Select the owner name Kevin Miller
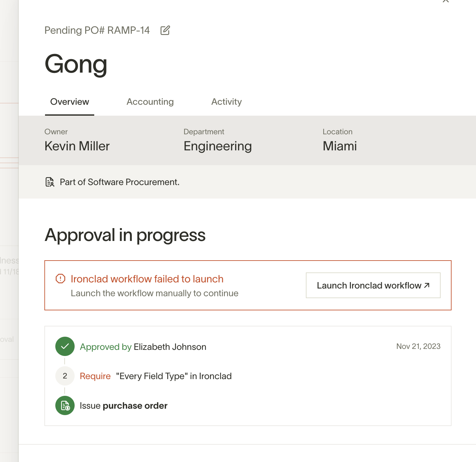 [77, 146]
